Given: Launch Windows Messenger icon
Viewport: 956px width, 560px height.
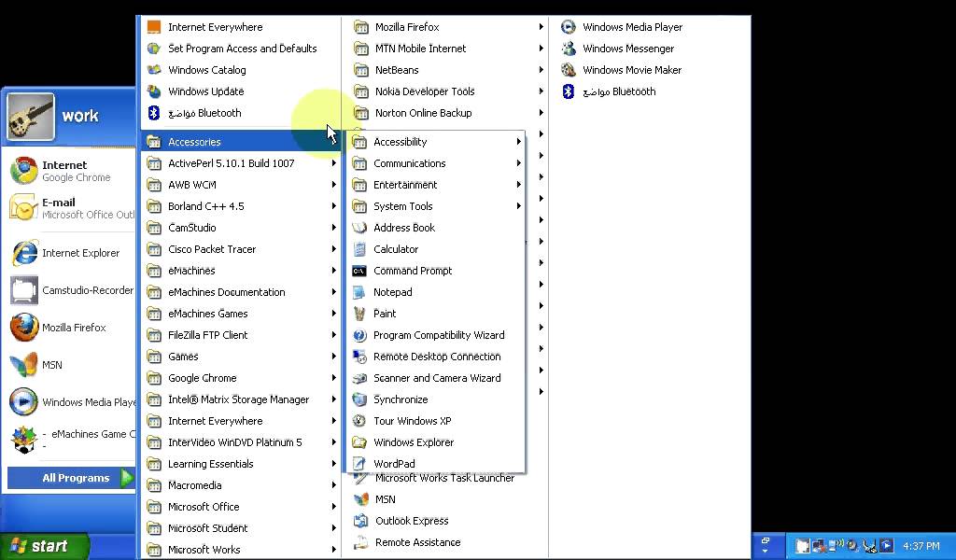Looking at the screenshot, I should pyautogui.click(x=569, y=49).
